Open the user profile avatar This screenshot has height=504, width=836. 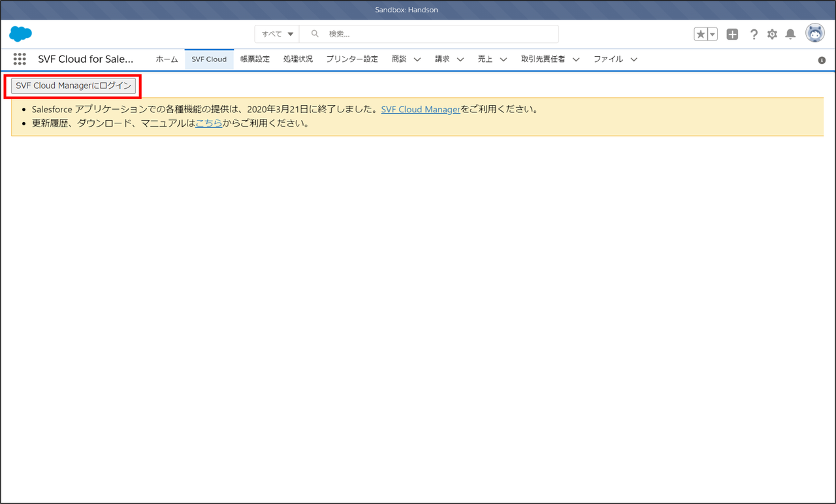pyautogui.click(x=815, y=33)
